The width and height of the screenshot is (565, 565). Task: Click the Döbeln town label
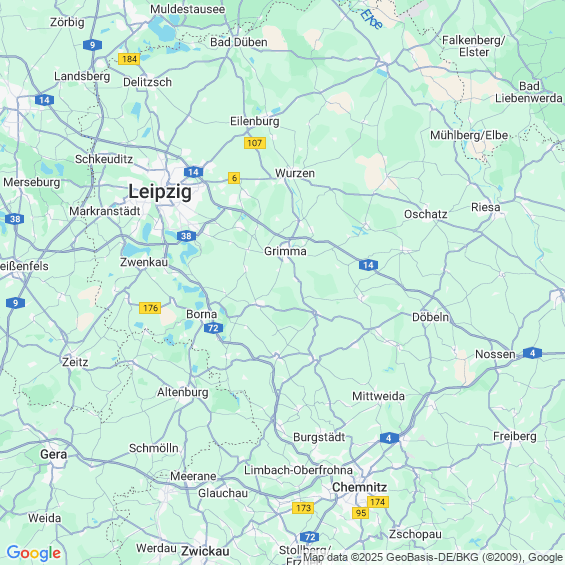coord(431,317)
